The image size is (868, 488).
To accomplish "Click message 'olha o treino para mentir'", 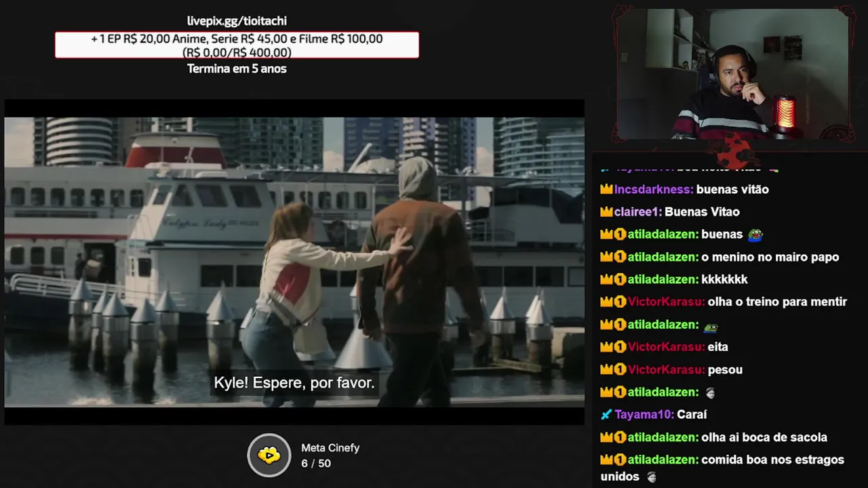I will point(777,302).
